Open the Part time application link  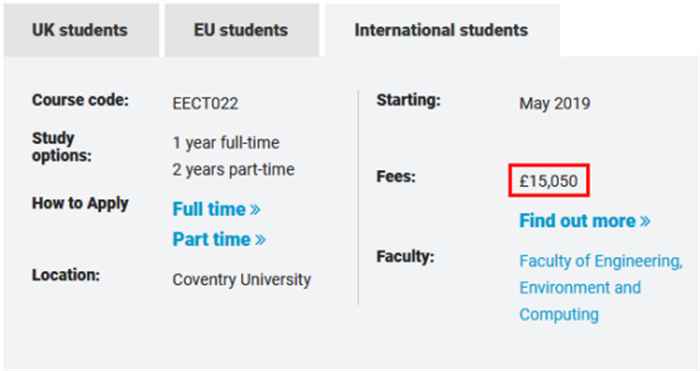[219, 239]
